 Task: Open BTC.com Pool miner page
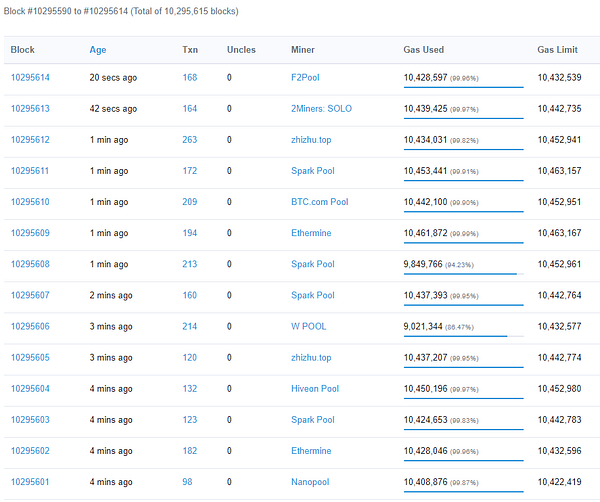320,202
